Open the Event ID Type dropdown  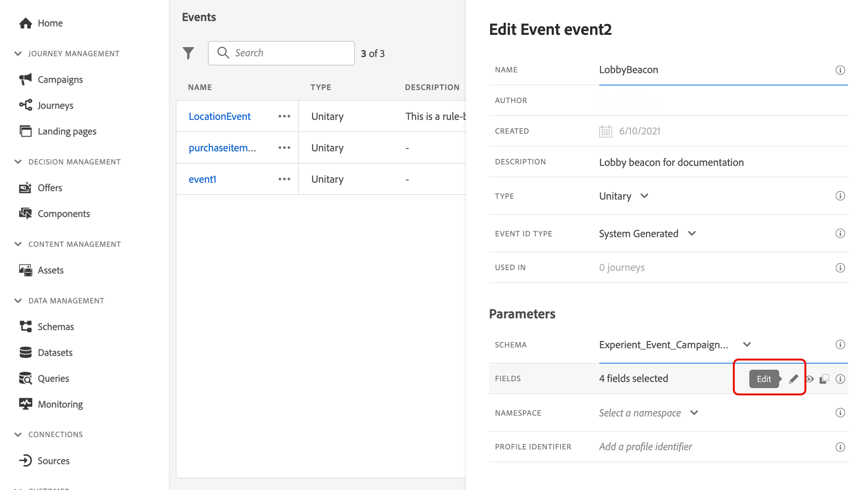coord(647,234)
